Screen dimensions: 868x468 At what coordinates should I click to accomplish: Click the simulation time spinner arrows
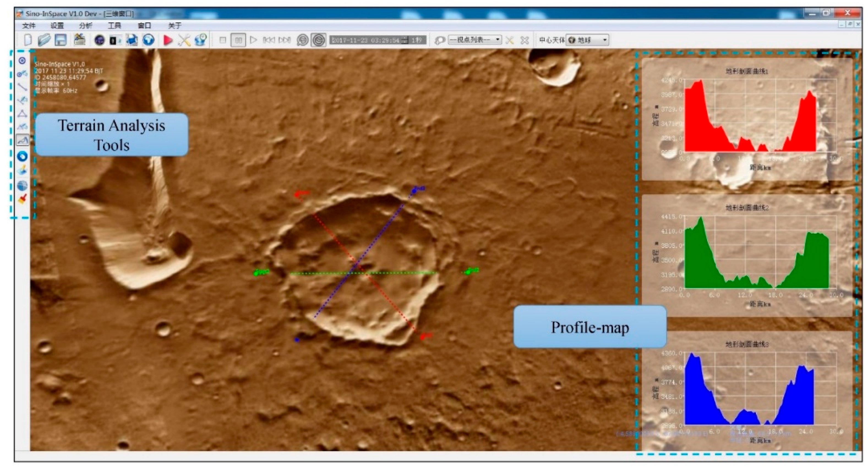(x=405, y=40)
